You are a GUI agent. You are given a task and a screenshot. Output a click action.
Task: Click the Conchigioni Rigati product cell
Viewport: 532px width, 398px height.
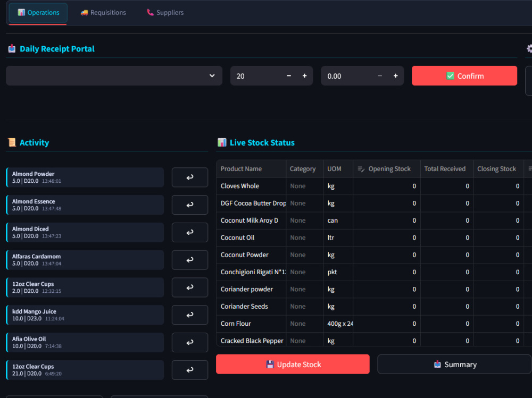pos(251,272)
